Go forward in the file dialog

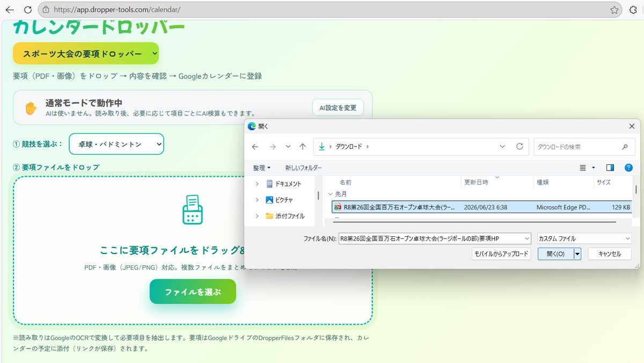[x=272, y=147]
